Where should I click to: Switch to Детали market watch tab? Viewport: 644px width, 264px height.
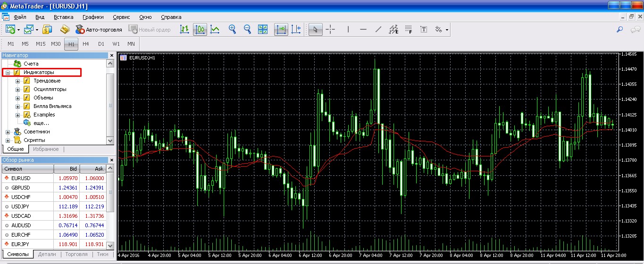47,254
